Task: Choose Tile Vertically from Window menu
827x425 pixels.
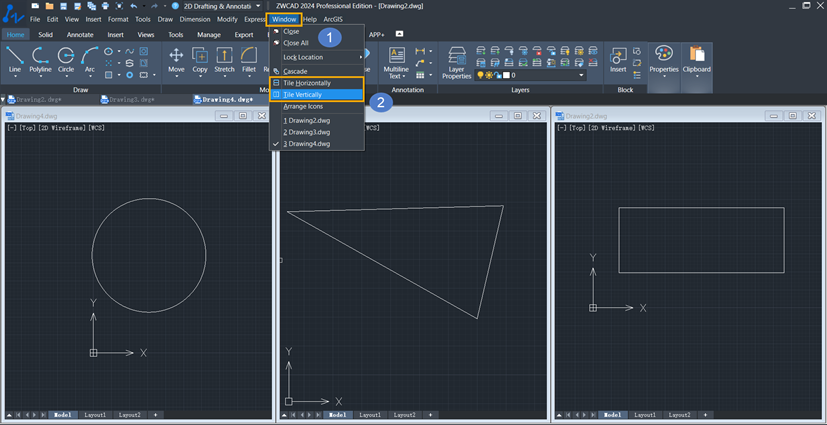Action: [316, 95]
